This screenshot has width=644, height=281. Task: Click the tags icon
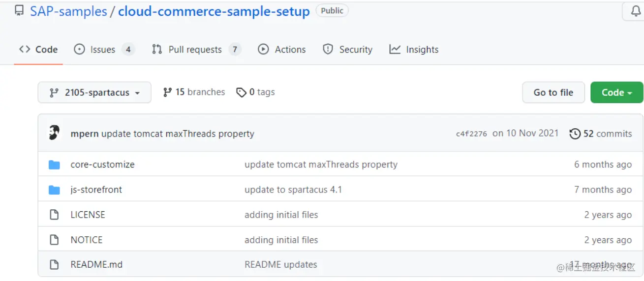click(x=241, y=92)
